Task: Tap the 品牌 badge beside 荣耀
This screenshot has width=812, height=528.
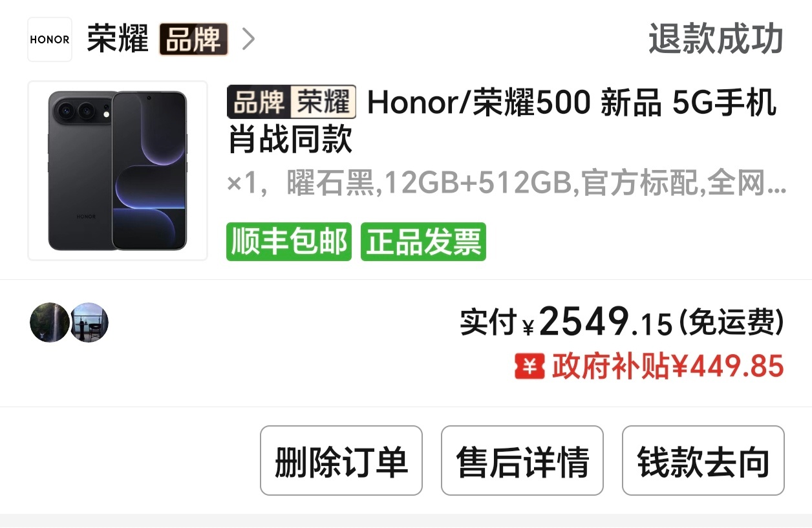Action: click(x=194, y=39)
